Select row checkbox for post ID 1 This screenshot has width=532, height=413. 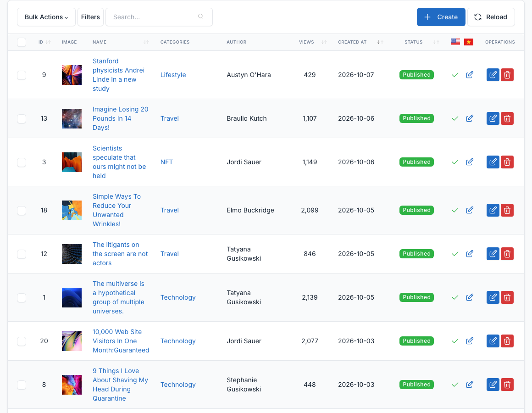pyautogui.click(x=22, y=298)
